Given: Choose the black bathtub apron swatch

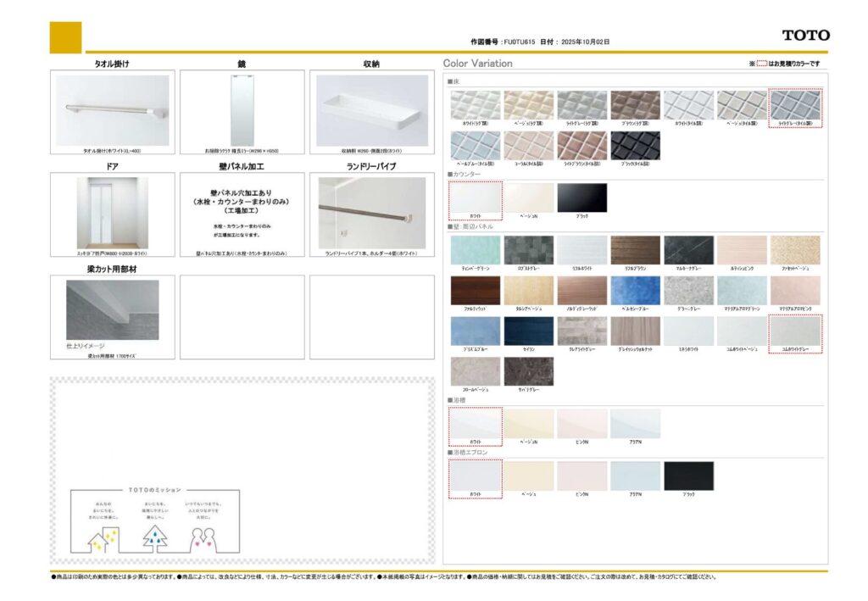Looking at the screenshot, I should click(x=688, y=476).
